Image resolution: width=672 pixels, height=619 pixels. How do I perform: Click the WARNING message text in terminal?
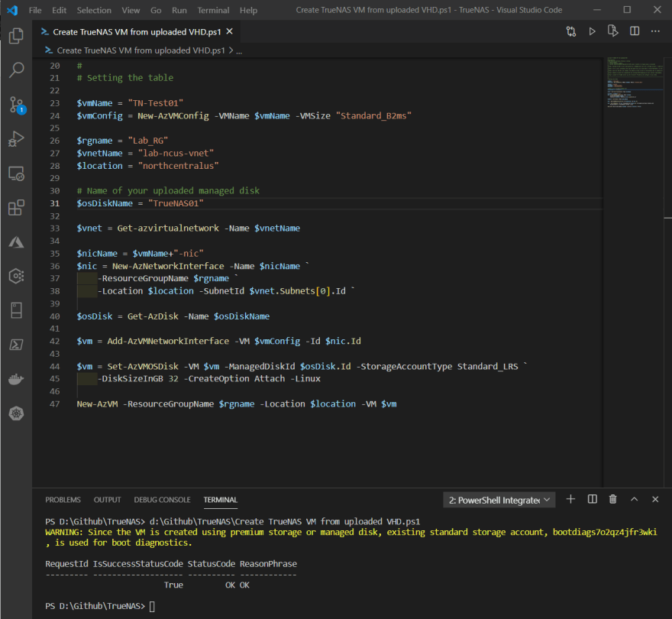click(x=351, y=537)
